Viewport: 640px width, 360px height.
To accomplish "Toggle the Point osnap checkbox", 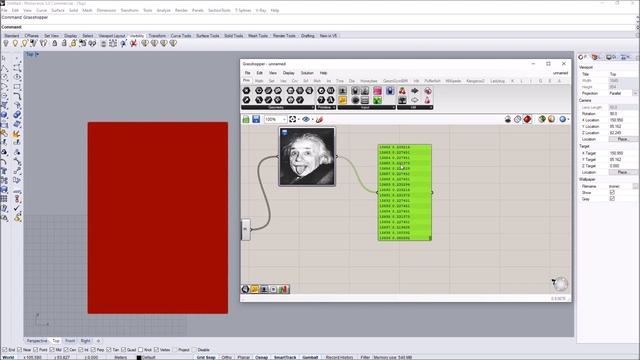I will (36, 350).
